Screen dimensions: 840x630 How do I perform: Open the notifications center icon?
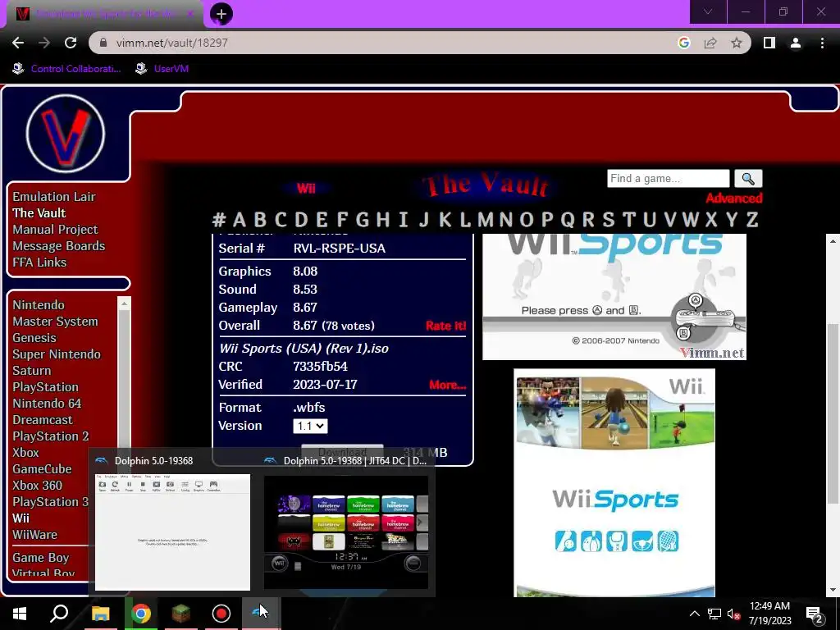point(814,614)
